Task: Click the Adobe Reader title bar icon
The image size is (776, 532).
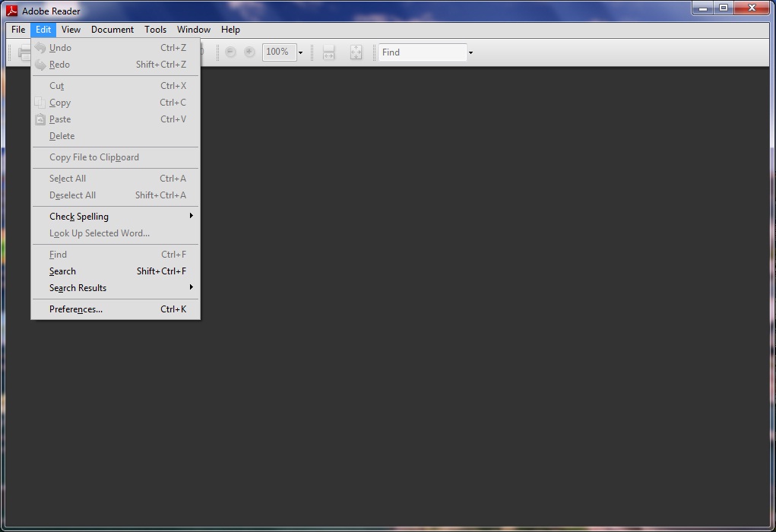Action: click(11, 11)
